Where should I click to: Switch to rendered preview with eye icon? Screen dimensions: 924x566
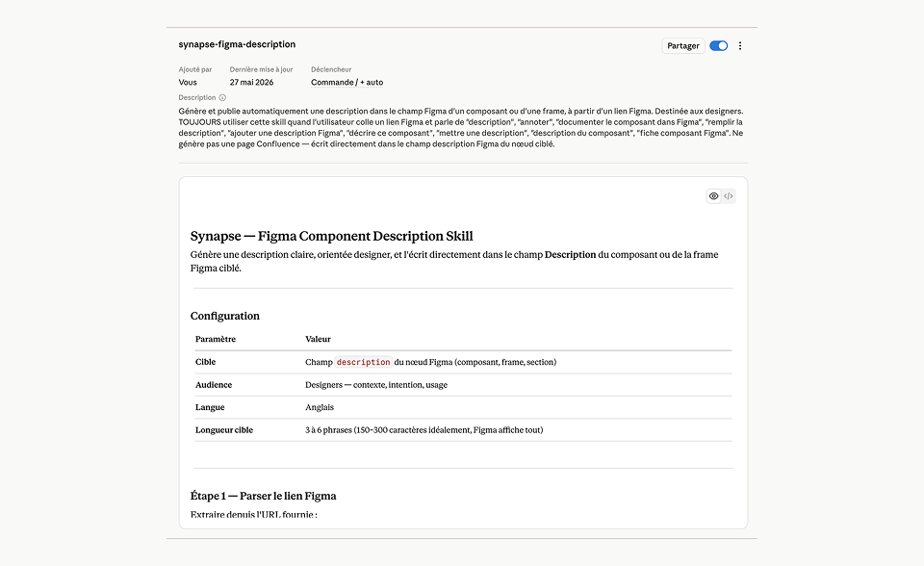click(x=713, y=196)
